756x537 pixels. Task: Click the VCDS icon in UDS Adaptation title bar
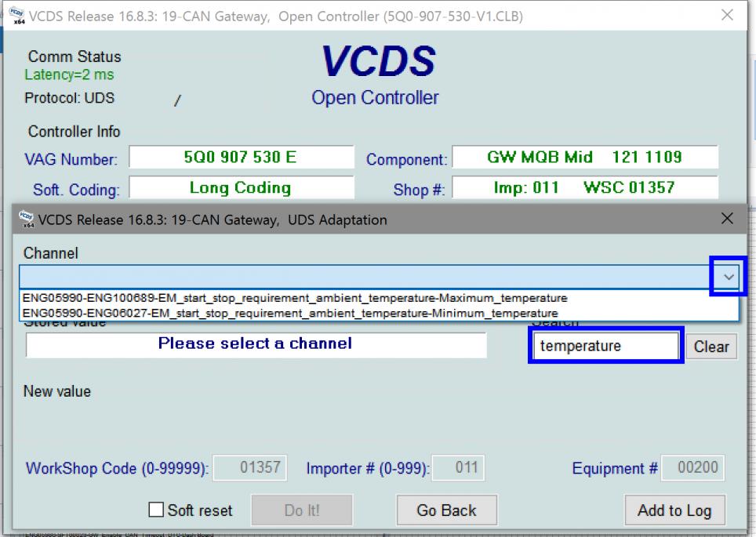pos(27,220)
